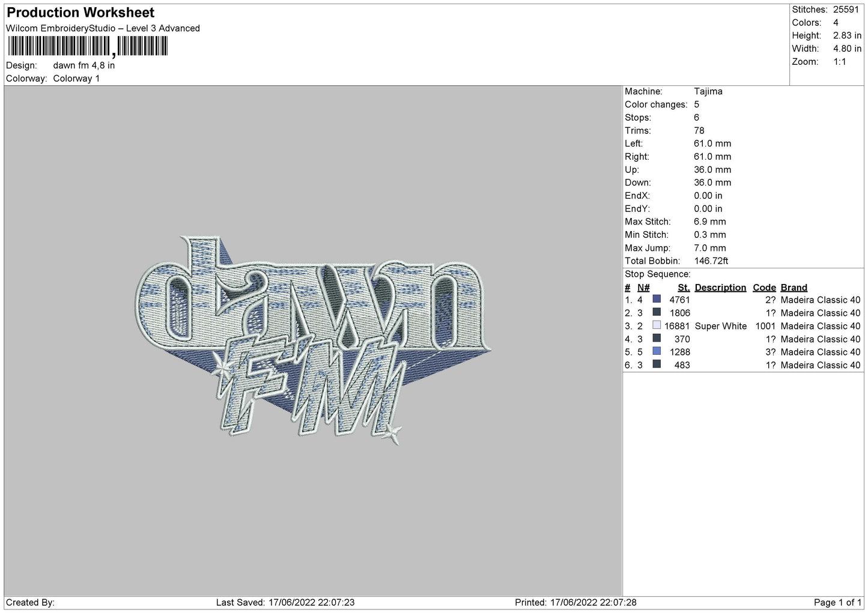Screen dimensions: 868x613
Task: Click the Colors value 4
Action: 836,23
